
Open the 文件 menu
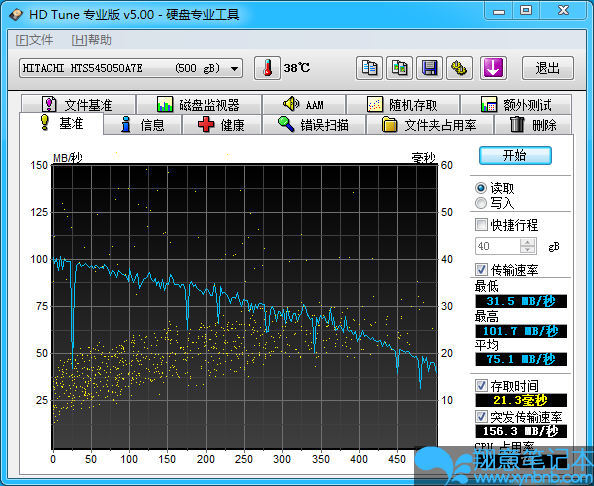[x=34, y=40]
